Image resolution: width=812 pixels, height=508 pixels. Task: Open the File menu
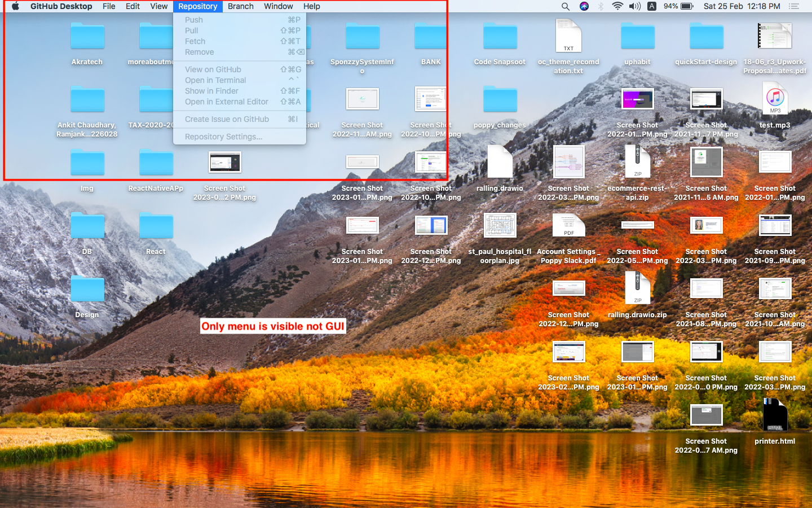pyautogui.click(x=109, y=6)
